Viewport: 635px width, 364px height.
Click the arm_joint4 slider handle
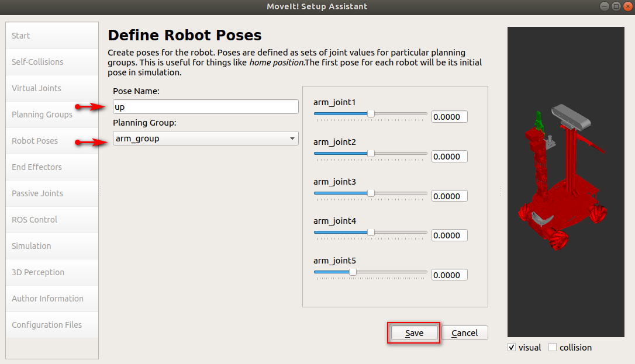coord(371,233)
